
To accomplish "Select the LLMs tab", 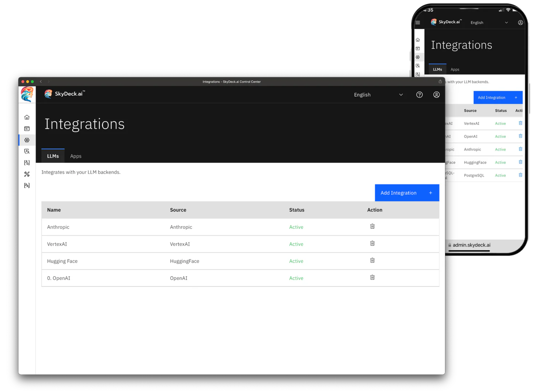I will click(53, 156).
